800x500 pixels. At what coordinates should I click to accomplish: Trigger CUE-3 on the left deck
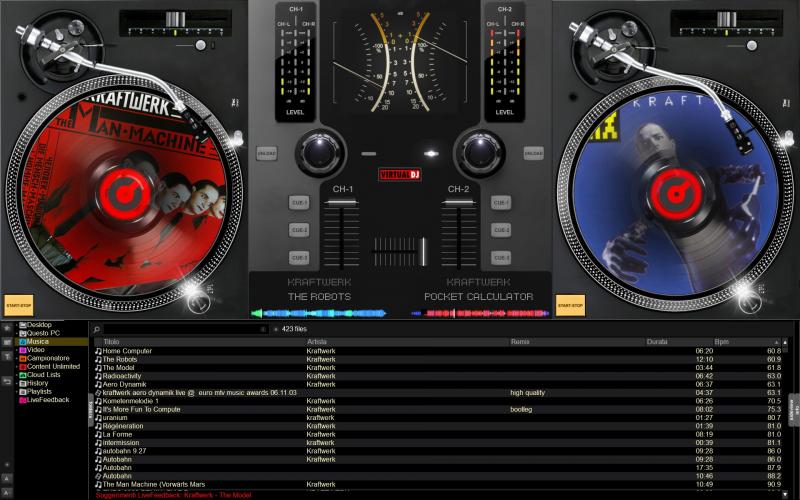pyautogui.click(x=299, y=258)
